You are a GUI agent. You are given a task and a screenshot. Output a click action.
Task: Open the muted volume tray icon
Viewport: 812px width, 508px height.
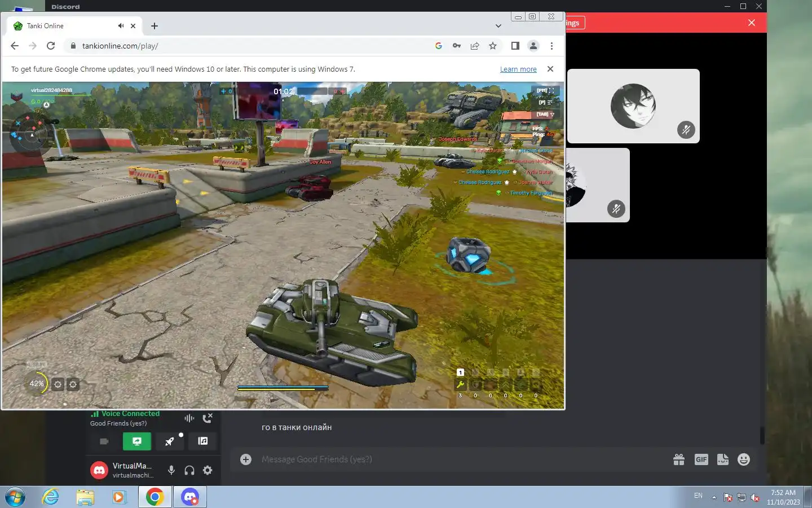(x=755, y=497)
